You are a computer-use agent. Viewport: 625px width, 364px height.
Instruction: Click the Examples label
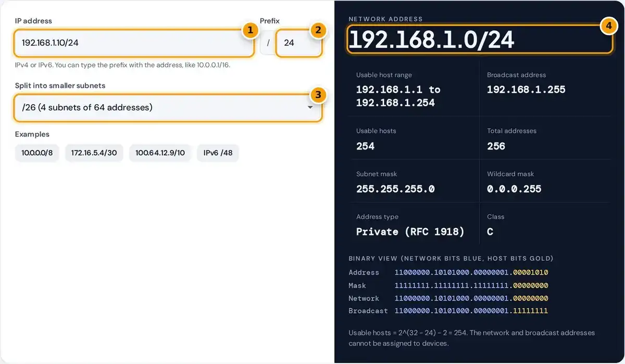point(32,134)
